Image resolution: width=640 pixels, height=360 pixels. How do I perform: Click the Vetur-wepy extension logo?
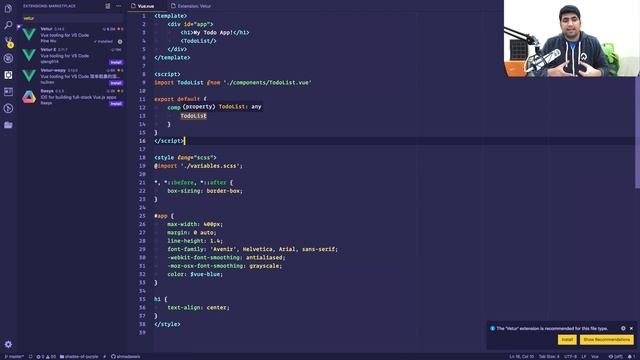click(x=29, y=76)
